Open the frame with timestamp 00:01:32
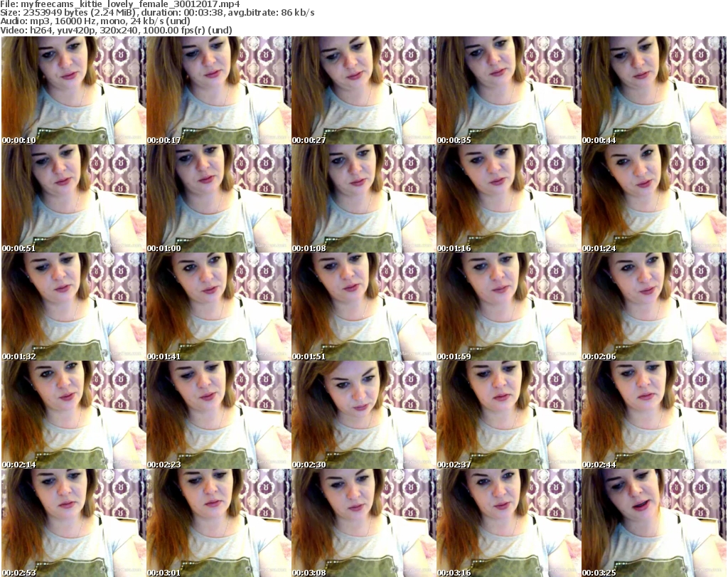Viewport: 728px width, 577px height. pos(73,307)
